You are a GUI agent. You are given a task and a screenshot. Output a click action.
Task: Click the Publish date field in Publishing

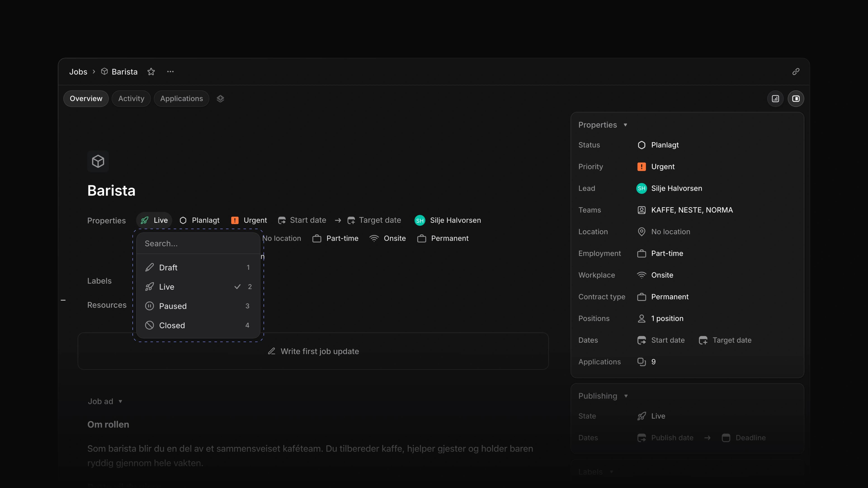tap(665, 438)
